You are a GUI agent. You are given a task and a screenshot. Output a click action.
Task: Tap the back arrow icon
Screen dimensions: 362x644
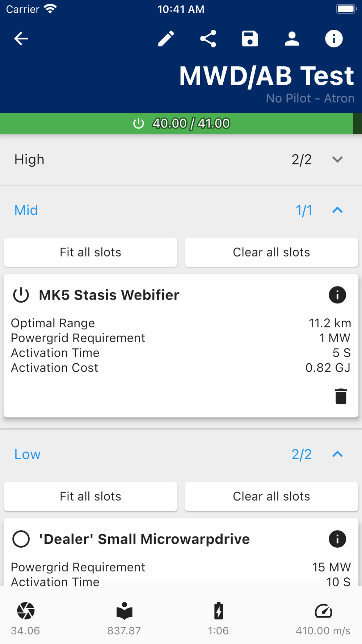pos(21,38)
